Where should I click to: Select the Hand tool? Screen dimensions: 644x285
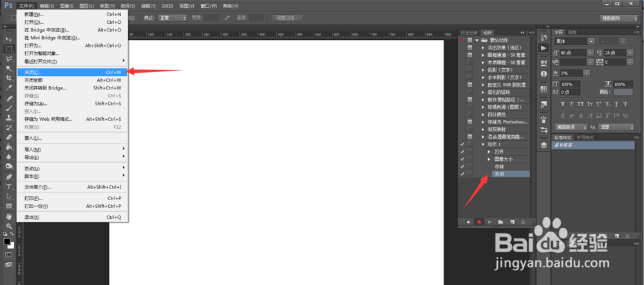point(8,217)
